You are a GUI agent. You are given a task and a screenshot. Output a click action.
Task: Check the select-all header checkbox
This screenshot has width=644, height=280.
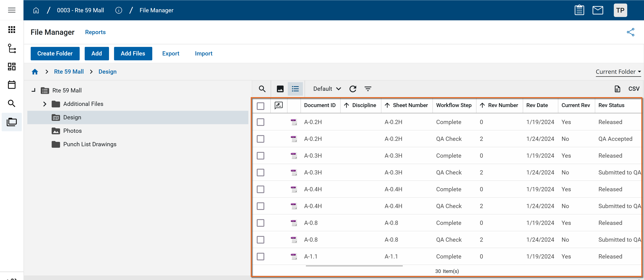click(x=260, y=106)
